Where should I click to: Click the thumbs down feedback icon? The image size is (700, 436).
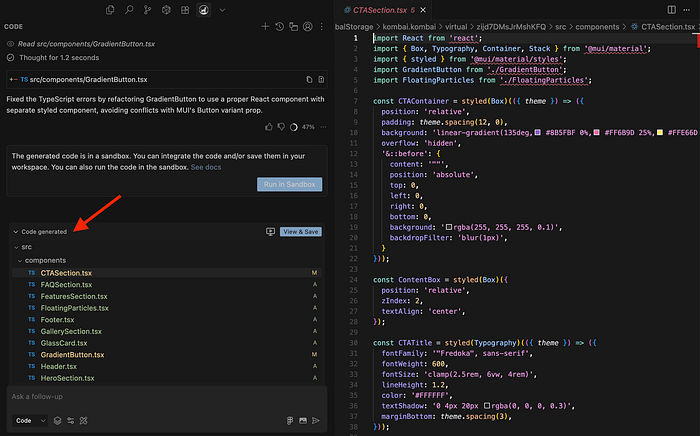pyautogui.click(x=281, y=127)
